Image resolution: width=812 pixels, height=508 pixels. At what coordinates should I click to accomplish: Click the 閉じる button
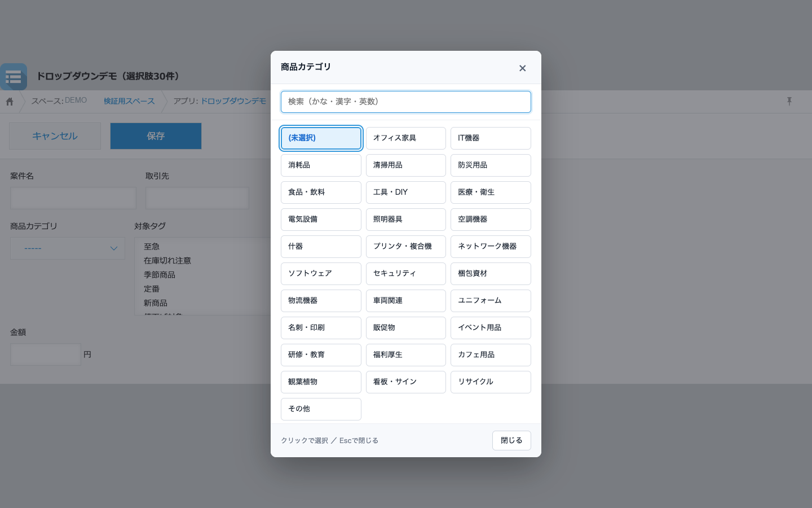pos(511,441)
